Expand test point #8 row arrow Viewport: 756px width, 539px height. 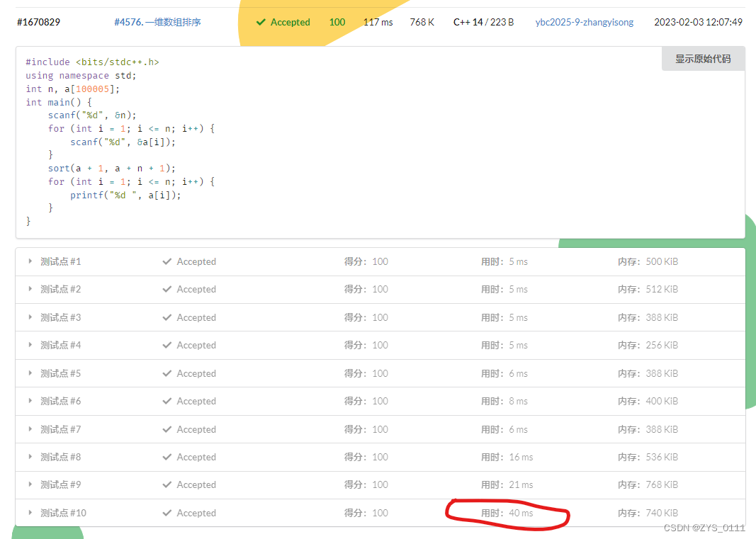(x=30, y=457)
